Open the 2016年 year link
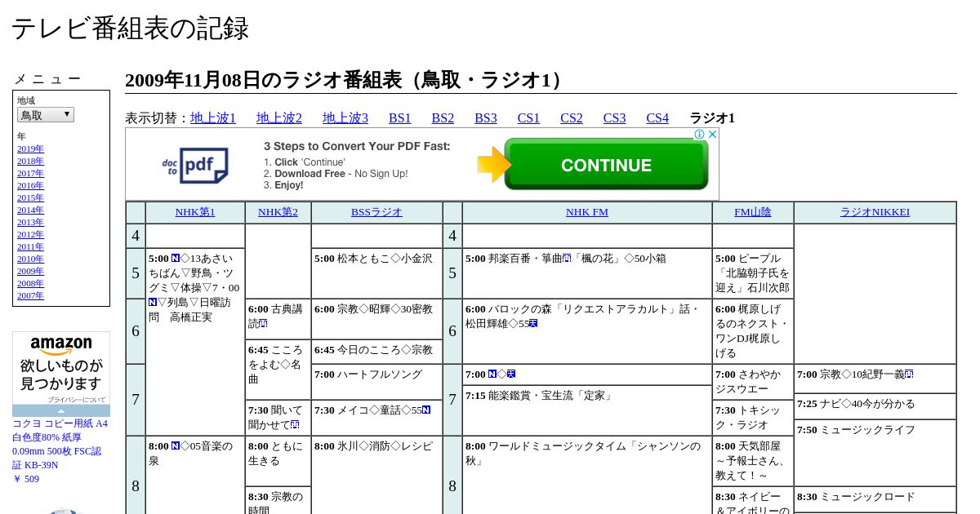The height and width of the screenshot is (514, 980). click(x=31, y=185)
